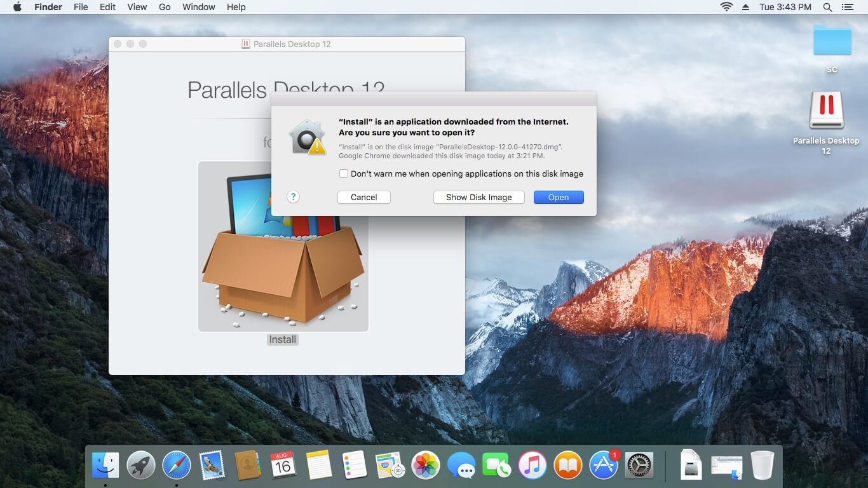868x488 pixels.
Task: Open iTunes music note icon in Dock
Action: click(532, 465)
